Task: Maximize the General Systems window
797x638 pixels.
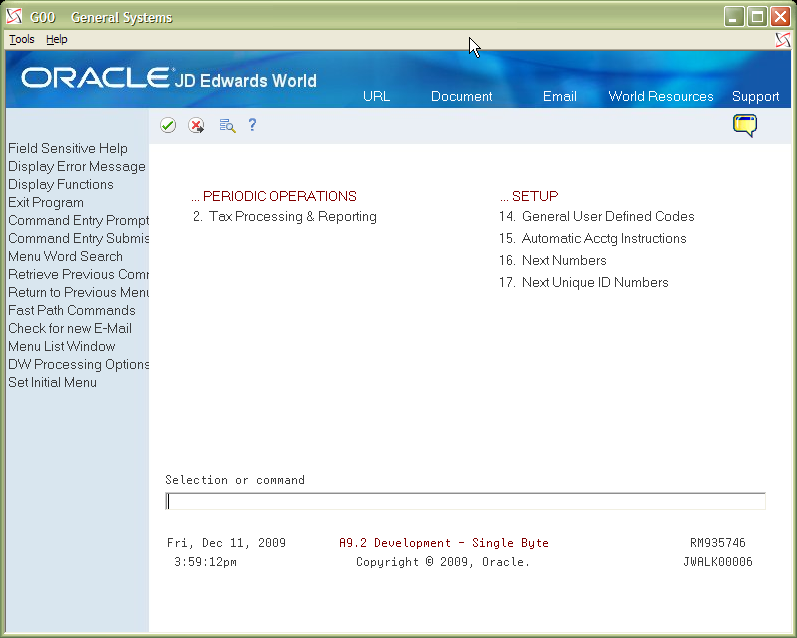Action: pos(757,17)
